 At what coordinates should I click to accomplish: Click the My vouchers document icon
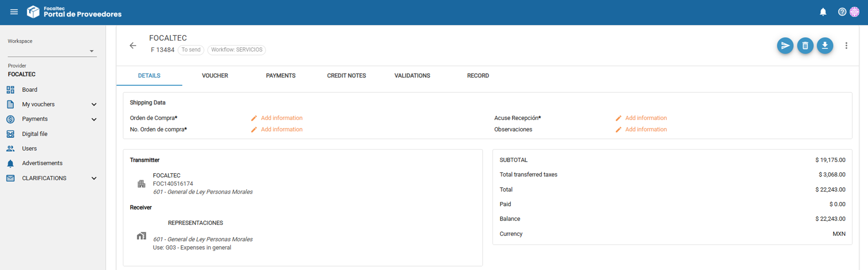point(10,104)
